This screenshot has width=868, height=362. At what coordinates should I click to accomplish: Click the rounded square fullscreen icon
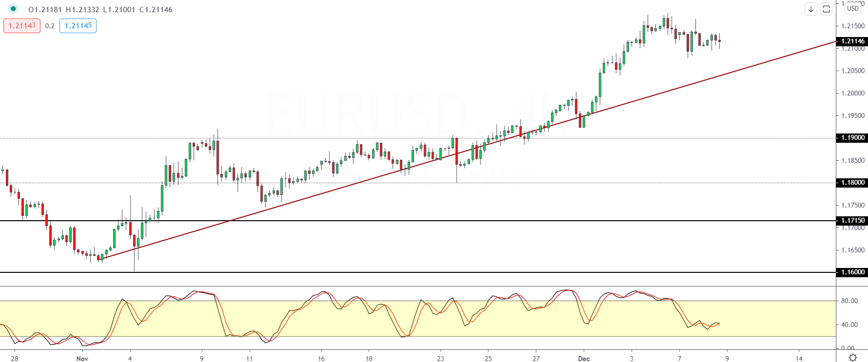[x=826, y=9]
